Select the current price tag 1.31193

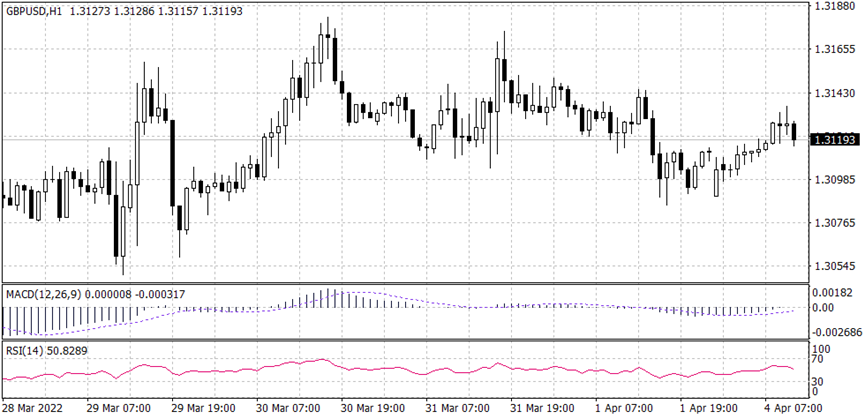pyautogui.click(x=835, y=139)
